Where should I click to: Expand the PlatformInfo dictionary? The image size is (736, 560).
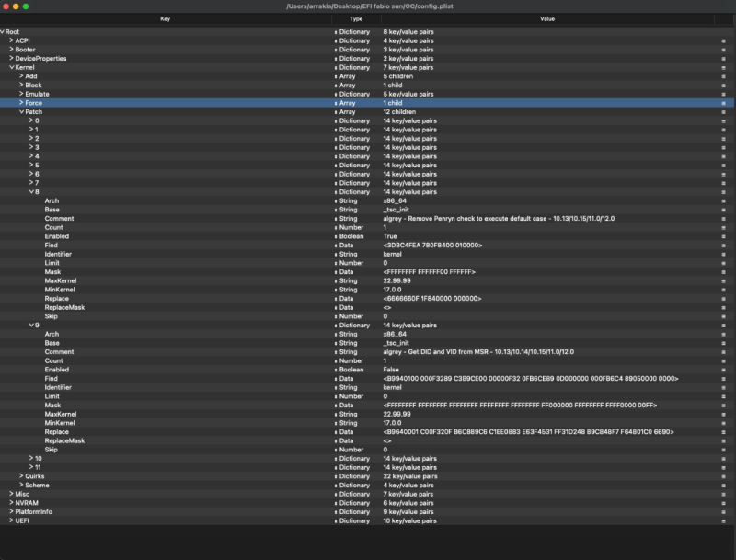point(11,511)
